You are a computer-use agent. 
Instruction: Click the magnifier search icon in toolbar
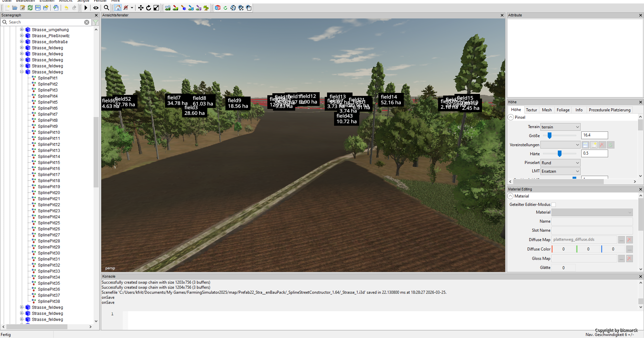(106, 8)
